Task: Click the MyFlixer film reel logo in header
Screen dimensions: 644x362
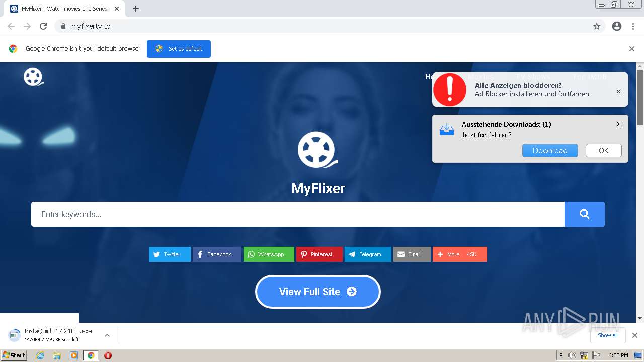Action: [x=33, y=77]
